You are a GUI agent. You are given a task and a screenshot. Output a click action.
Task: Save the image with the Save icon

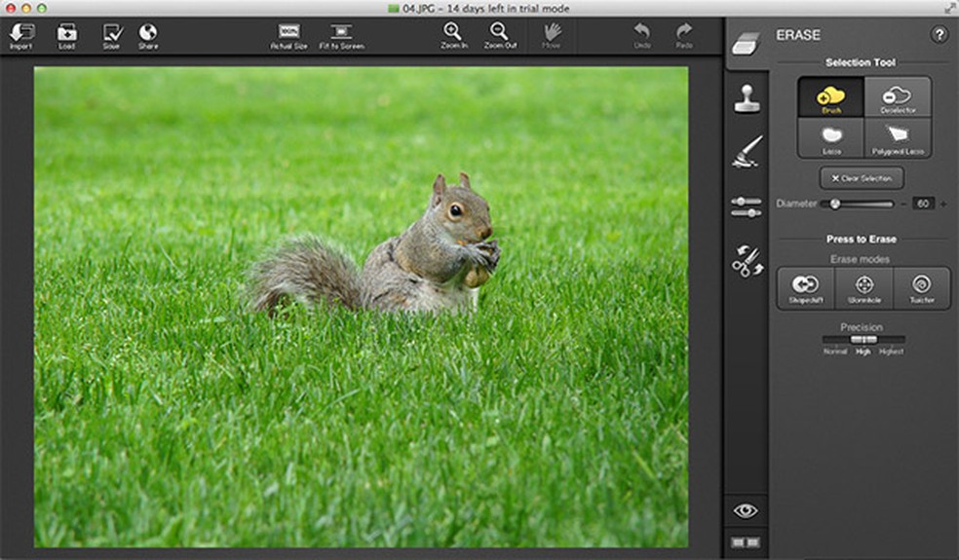click(111, 35)
